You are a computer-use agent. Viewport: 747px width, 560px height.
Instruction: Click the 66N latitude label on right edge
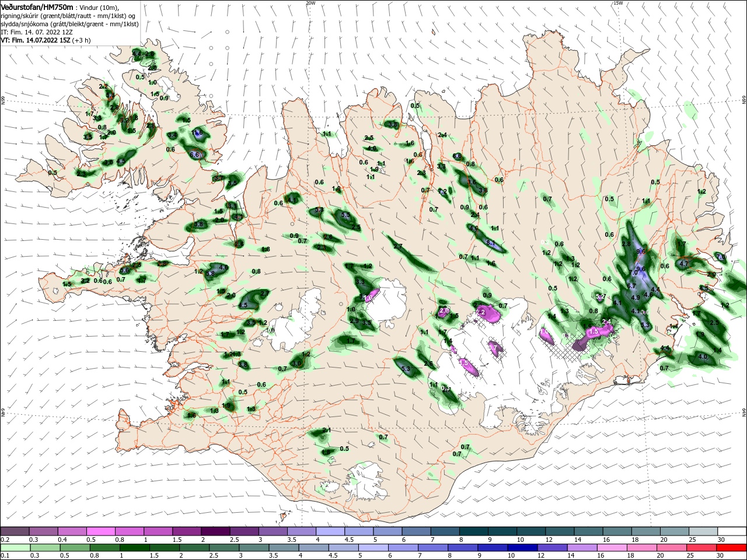(744, 100)
